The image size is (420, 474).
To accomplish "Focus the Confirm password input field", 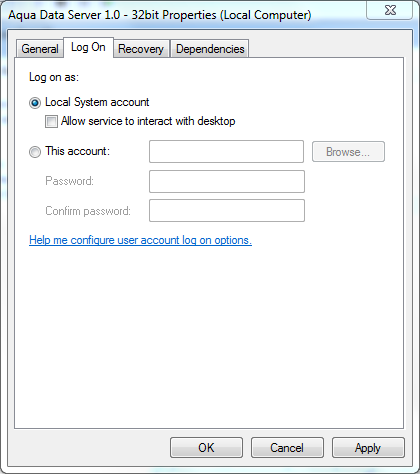I will click(x=227, y=210).
